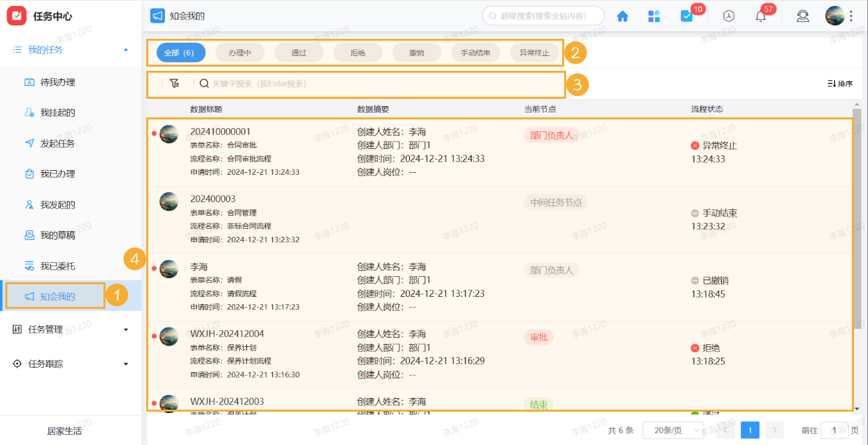Open notifications via the bell icon

[x=760, y=15]
